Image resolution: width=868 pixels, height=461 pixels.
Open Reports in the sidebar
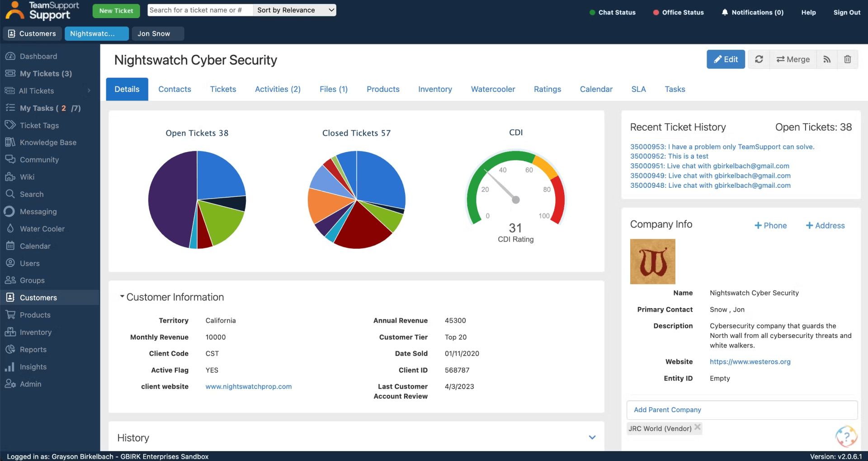pos(33,349)
